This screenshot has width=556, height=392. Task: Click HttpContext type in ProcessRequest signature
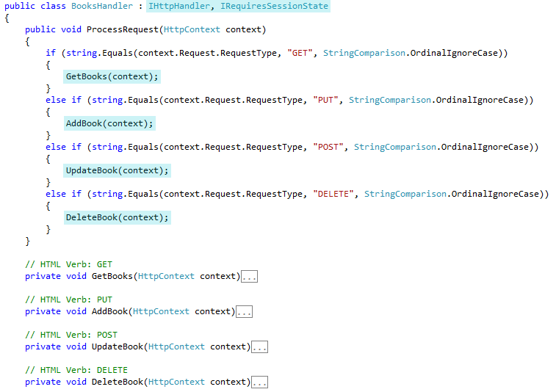click(x=192, y=30)
